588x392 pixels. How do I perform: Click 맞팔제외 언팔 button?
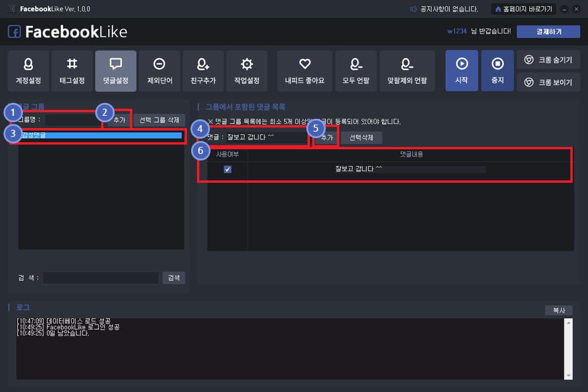click(407, 71)
